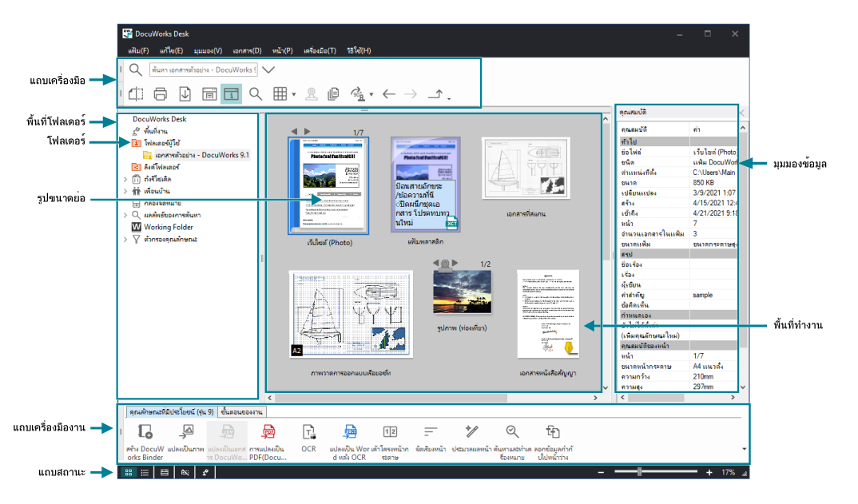Screen dimensions: 858x504
Task: Select the sunset photo thumbnail
Action: (x=463, y=292)
